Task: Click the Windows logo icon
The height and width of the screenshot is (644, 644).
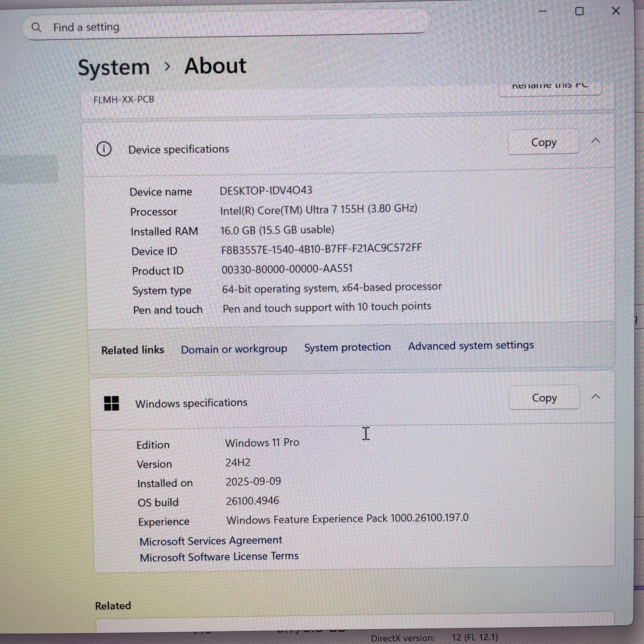Action: coord(111,403)
